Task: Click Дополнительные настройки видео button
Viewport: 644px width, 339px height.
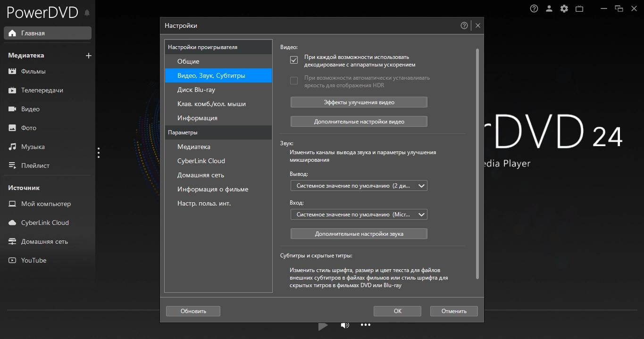Action: pos(359,122)
